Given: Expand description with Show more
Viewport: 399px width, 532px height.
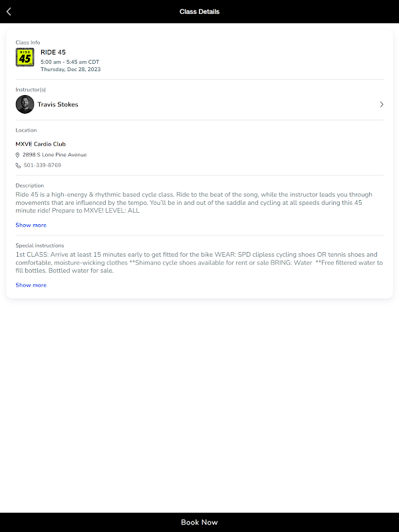Looking at the screenshot, I should 31,225.
